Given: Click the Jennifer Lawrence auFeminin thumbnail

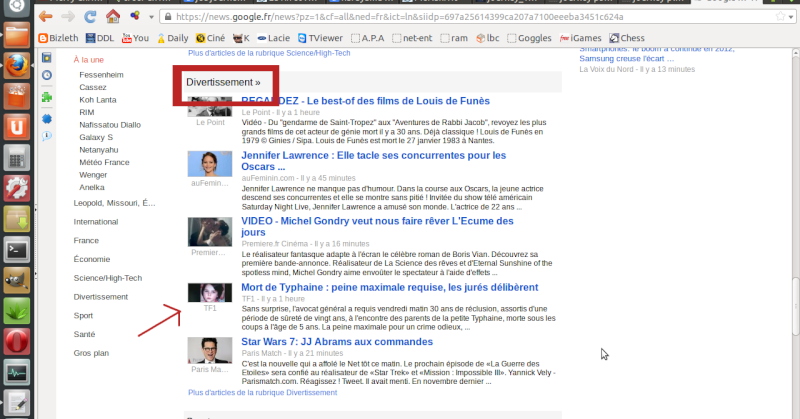Looking at the screenshot, I should (210, 164).
